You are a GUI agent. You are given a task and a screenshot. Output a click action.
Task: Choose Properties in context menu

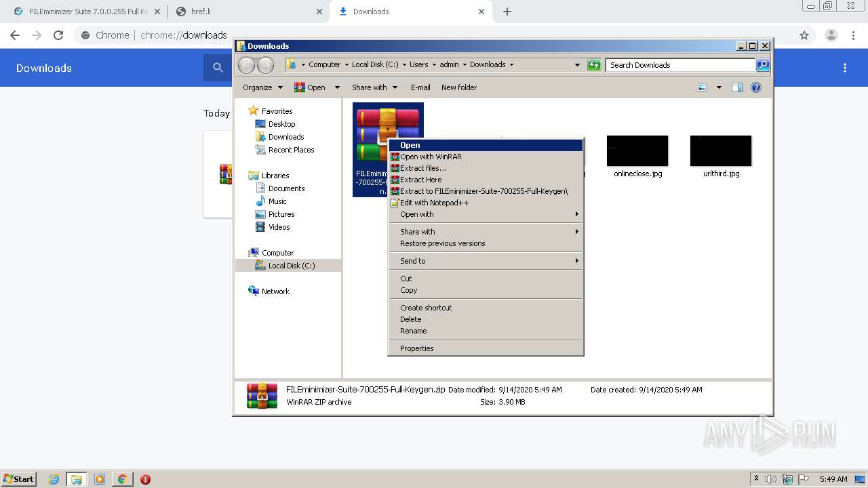[486, 348]
